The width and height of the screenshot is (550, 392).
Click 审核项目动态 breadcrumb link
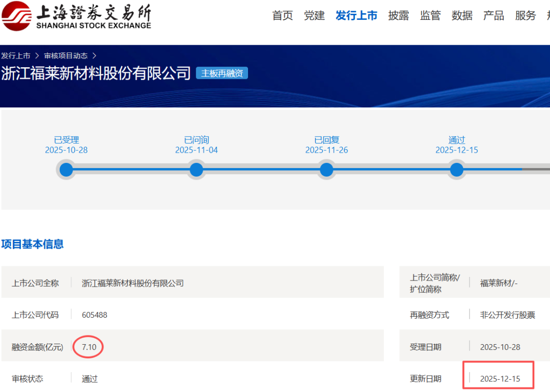(66, 55)
